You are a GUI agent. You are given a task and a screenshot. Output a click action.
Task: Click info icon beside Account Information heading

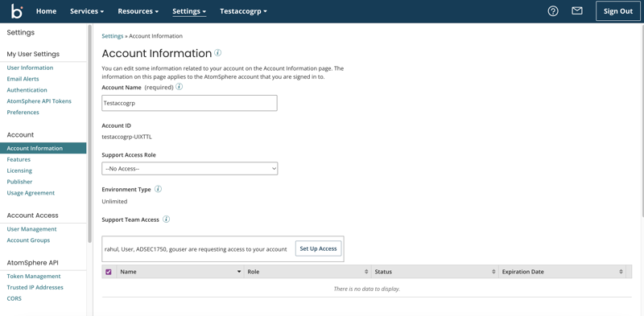tap(218, 52)
